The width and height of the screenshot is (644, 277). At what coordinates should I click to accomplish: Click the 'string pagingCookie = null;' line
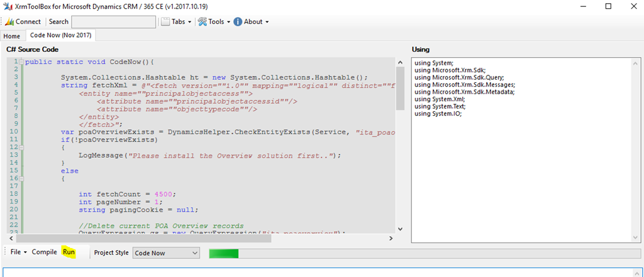pos(138,210)
